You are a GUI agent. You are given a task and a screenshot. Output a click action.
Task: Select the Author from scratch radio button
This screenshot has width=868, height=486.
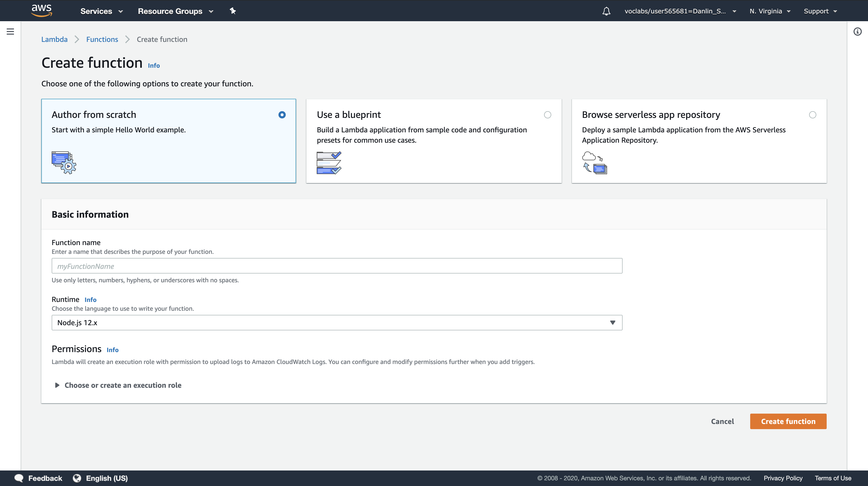click(282, 115)
